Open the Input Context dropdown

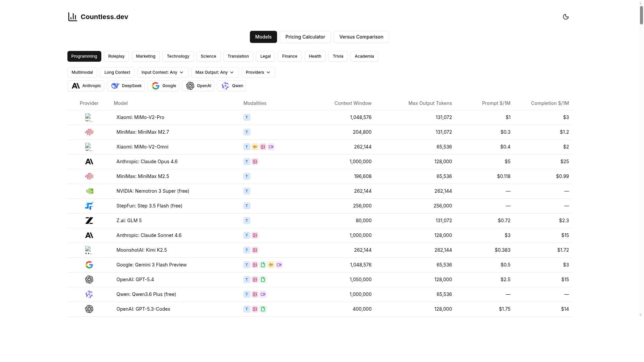[x=163, y=72]
